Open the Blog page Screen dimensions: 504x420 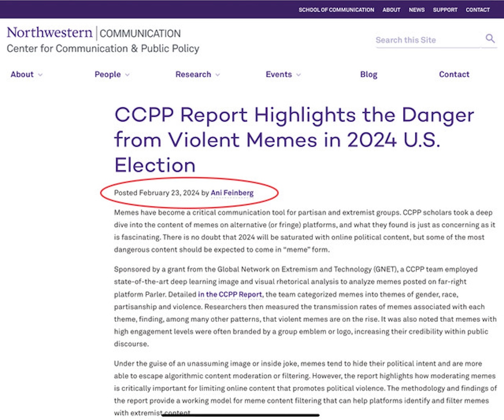point(368,74)
